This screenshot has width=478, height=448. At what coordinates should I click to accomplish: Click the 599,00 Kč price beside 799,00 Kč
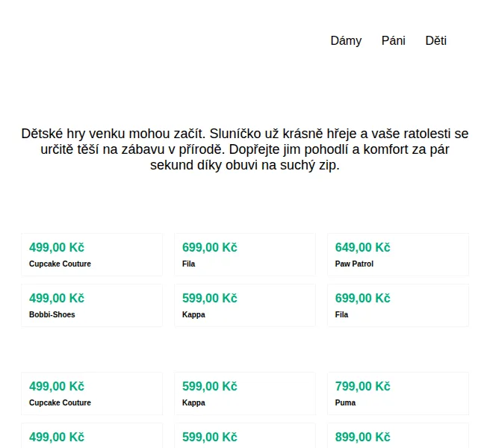pos(209,386)
